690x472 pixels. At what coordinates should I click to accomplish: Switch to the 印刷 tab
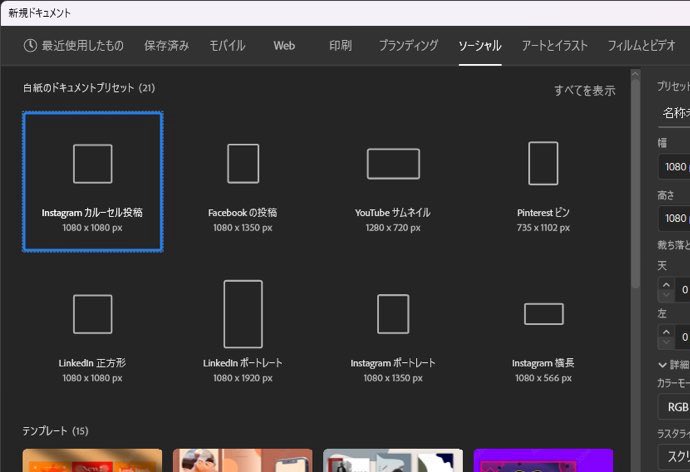tap(340, 46)
